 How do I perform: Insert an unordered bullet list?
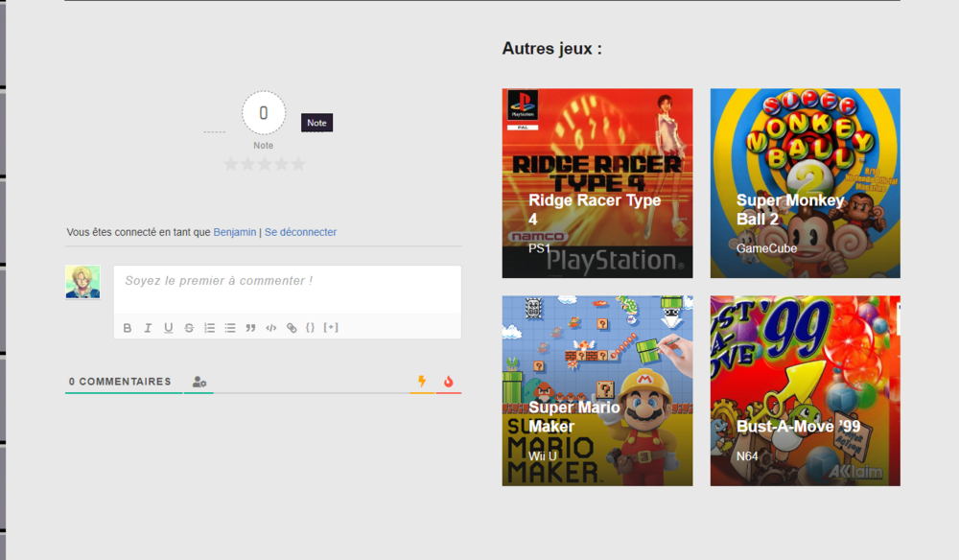[230, 328]
